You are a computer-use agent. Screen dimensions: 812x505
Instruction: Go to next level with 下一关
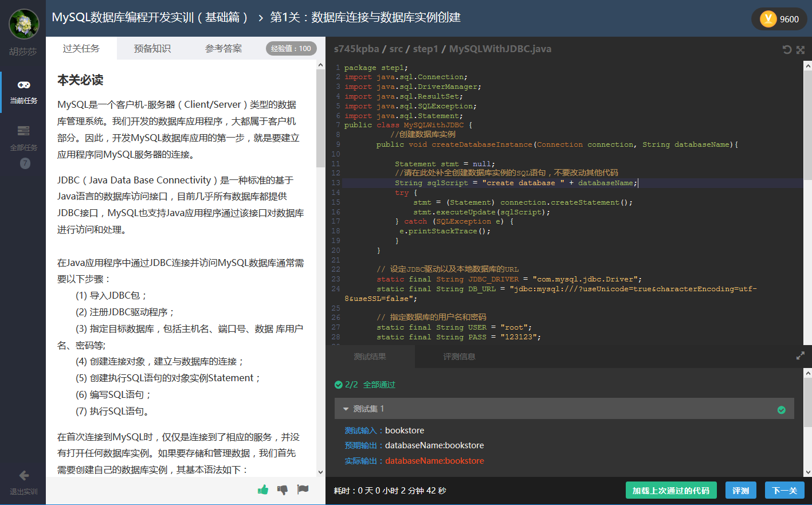click(784, 491)
